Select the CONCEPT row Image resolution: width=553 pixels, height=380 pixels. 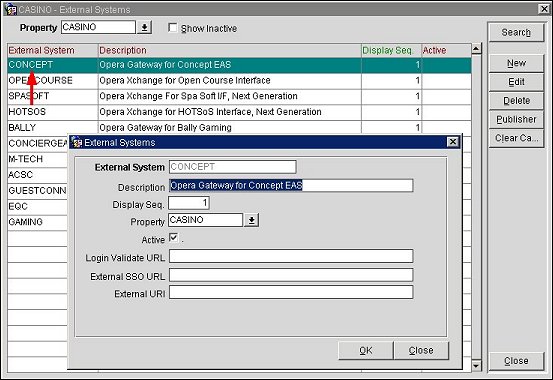pos(239,65)
